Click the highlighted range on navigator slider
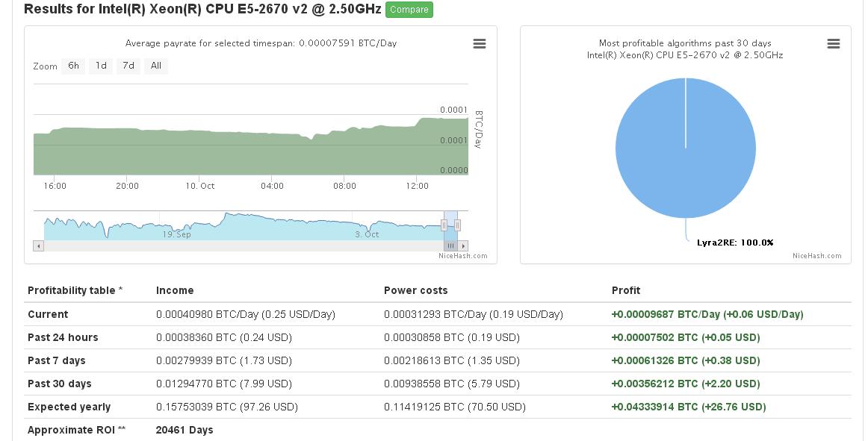The width and height of the screenshot is (868, 441). coord(450,220)
